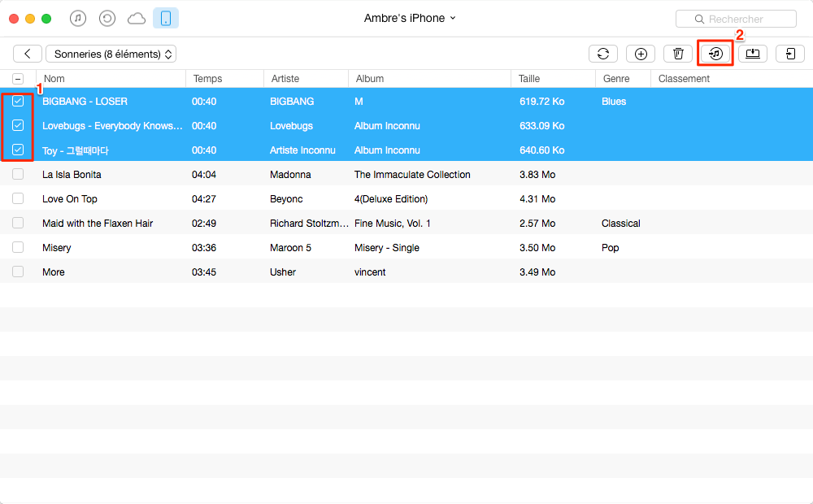The height and width of the screenshot is (504, 813).
Task: Open the iTunes backup restore circular arrow icon
Action: tap(107, 19)
